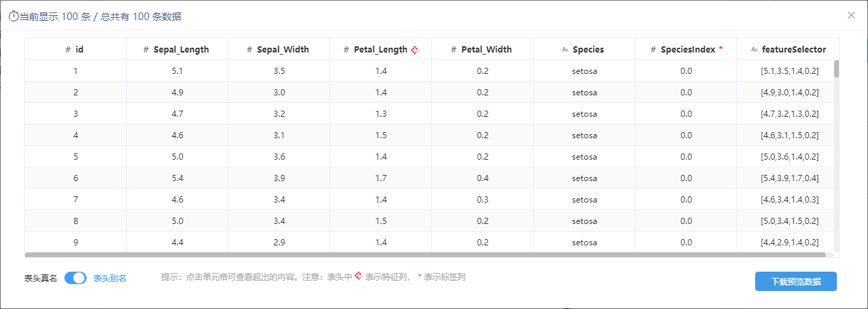The height and width of the screenshot is (309, 868).
Task: Select the 表头真名 label
Action: [x=41, y=278]
